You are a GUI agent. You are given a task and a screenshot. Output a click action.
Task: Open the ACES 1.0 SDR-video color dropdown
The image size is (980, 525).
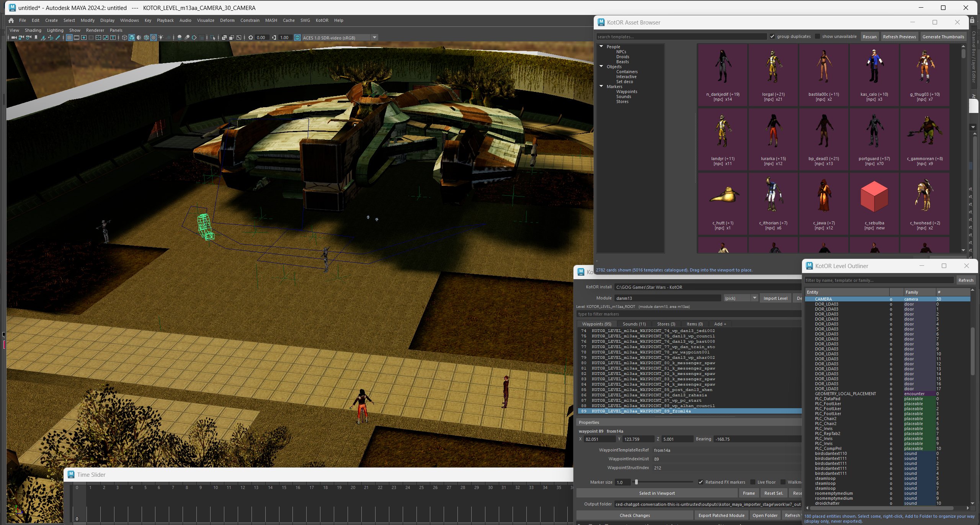pos(340,38)
